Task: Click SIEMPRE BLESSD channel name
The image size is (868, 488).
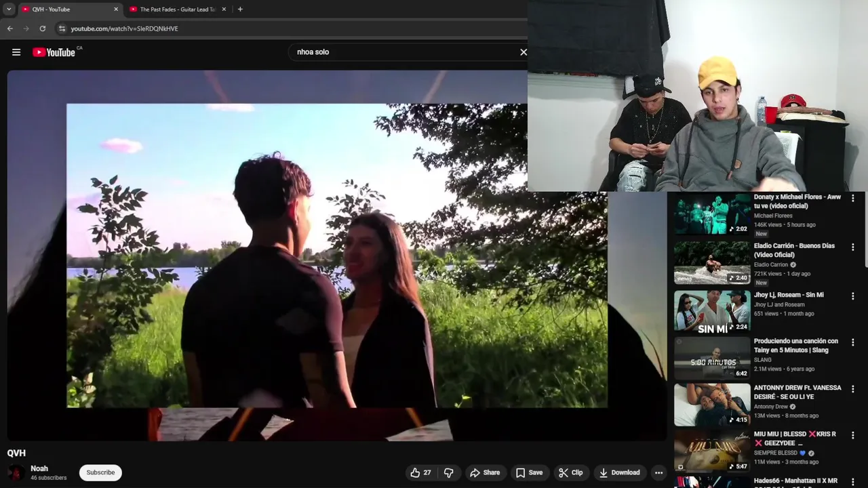Action: click(x=776, y=453)
